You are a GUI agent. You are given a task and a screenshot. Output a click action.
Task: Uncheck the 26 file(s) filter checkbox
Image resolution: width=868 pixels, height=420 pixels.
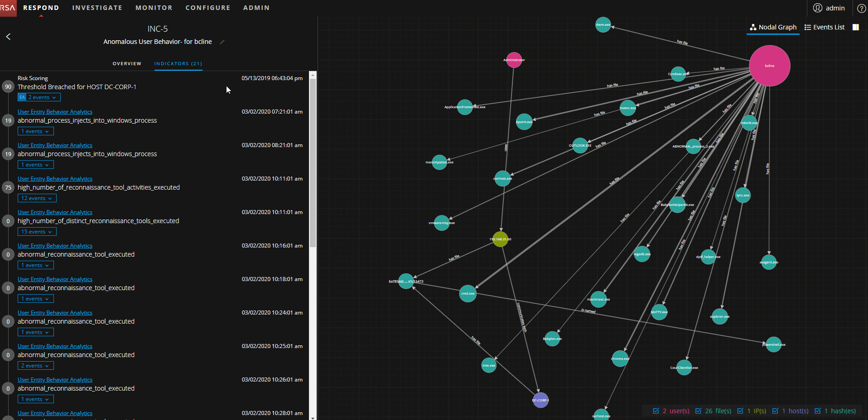[x=698, y=411]
